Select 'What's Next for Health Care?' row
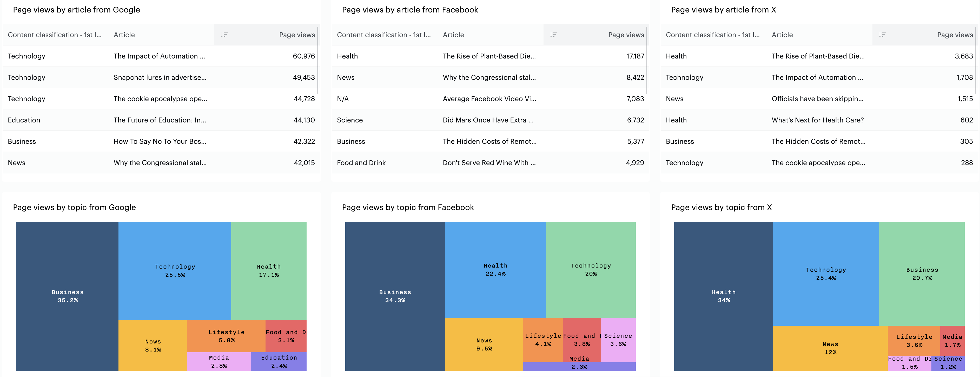The image size is (980, 377). point(817,120)
